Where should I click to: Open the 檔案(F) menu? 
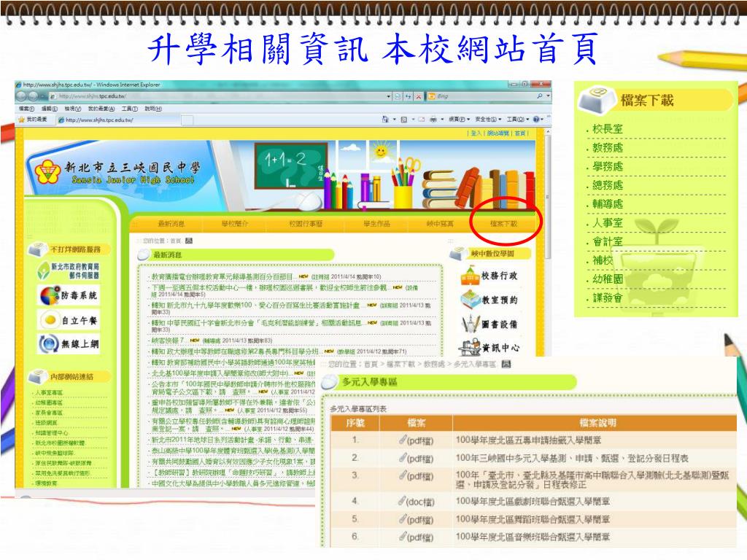[x=26, y=109]
